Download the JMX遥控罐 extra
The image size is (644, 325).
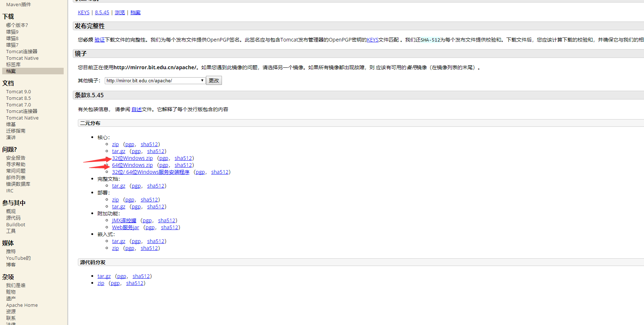(x=124, y=220)
